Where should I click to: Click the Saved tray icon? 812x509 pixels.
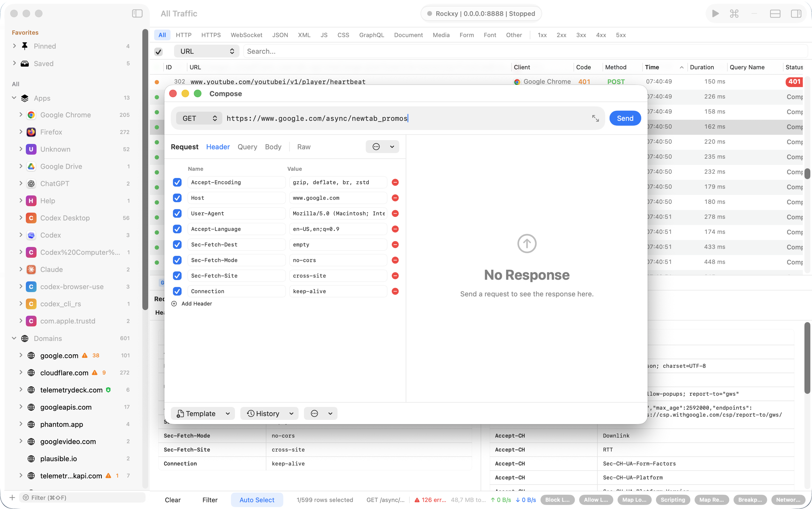pyautogui.click(x=25, y=64)
